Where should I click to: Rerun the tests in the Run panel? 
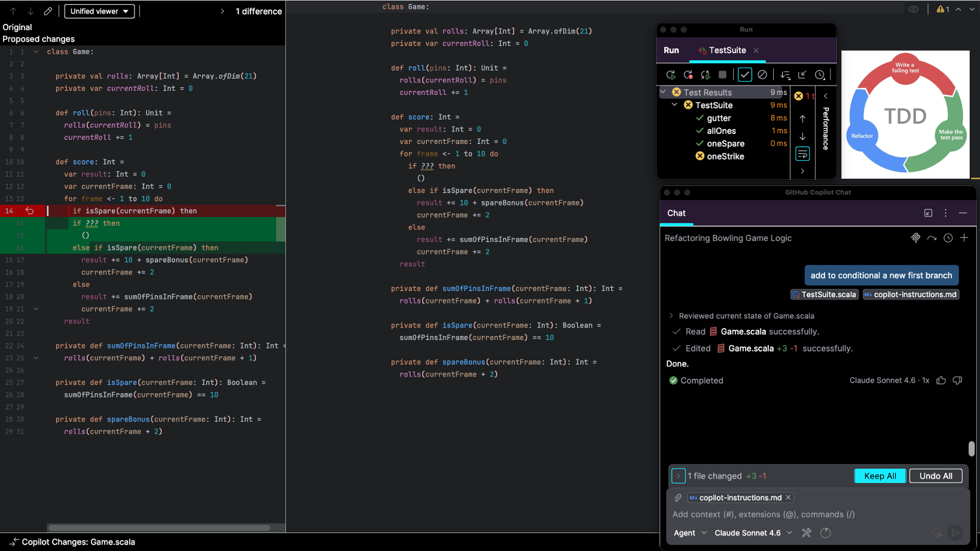(x=670, y=75)
